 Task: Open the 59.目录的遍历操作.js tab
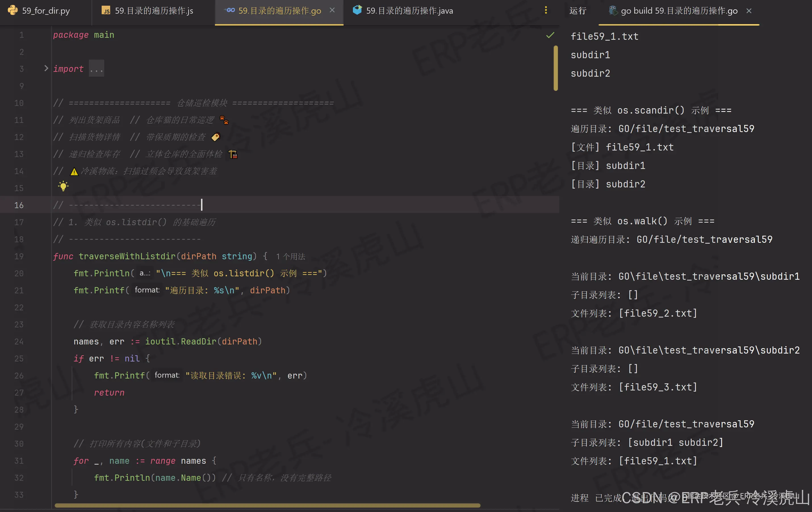click(x=154, y=11)
